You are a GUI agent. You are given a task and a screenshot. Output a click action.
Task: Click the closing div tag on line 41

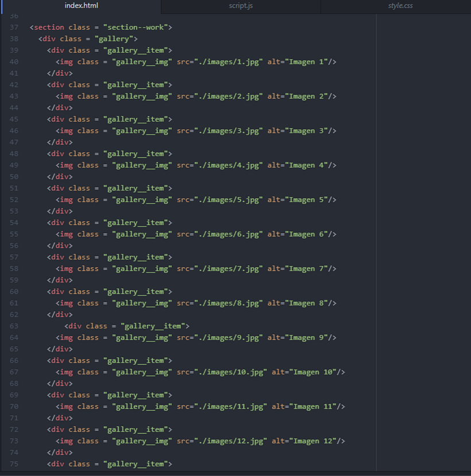point(60,73)
